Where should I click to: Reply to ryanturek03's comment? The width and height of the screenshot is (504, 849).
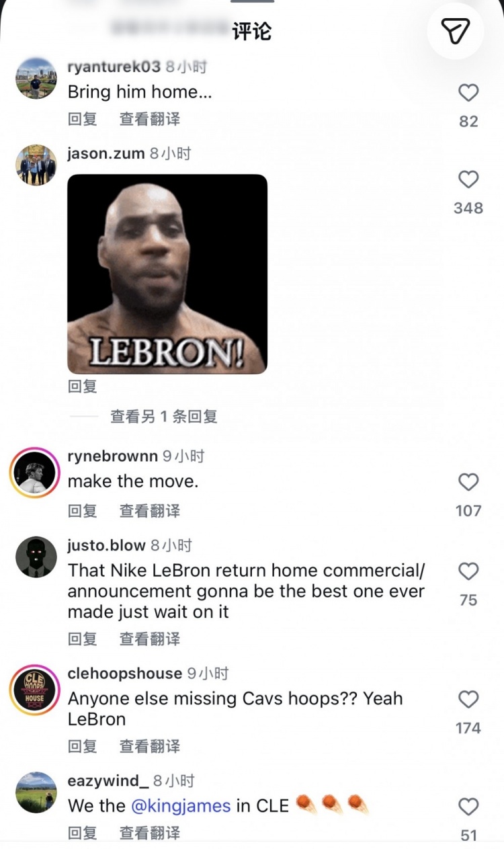point(83,119)
